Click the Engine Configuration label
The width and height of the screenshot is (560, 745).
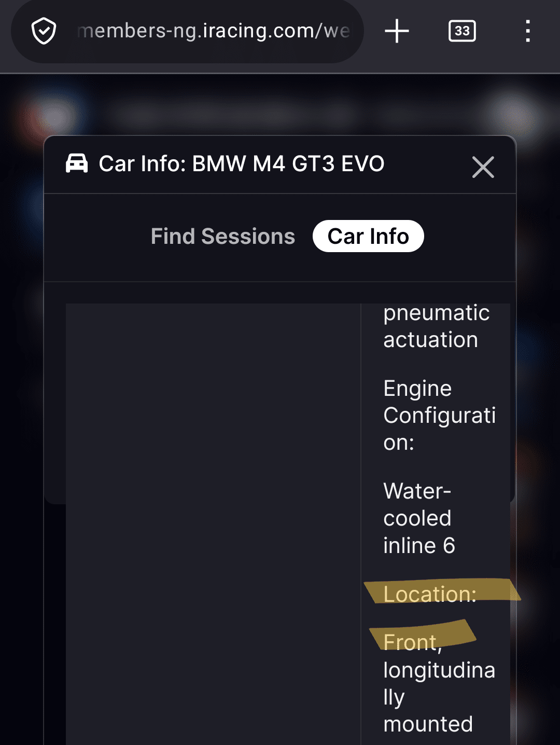[x=439, y=415]
